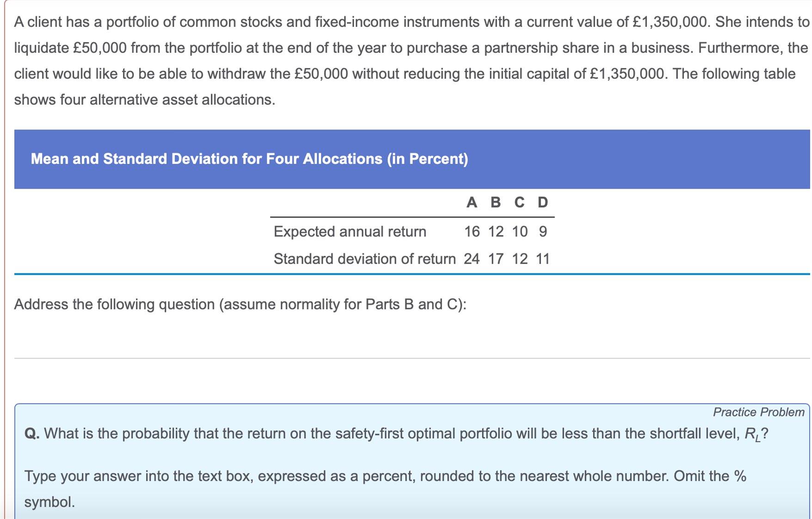Select column D header in table
This screenshot has height=519, width=812.
(x=543, y=202)
